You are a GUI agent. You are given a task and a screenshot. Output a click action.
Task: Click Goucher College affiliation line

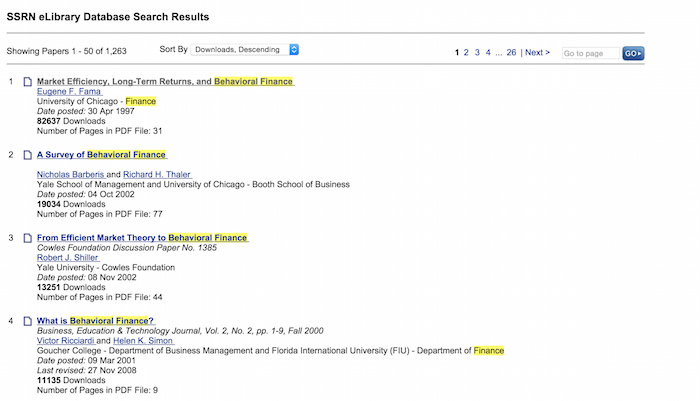click(x=271, y=351)
